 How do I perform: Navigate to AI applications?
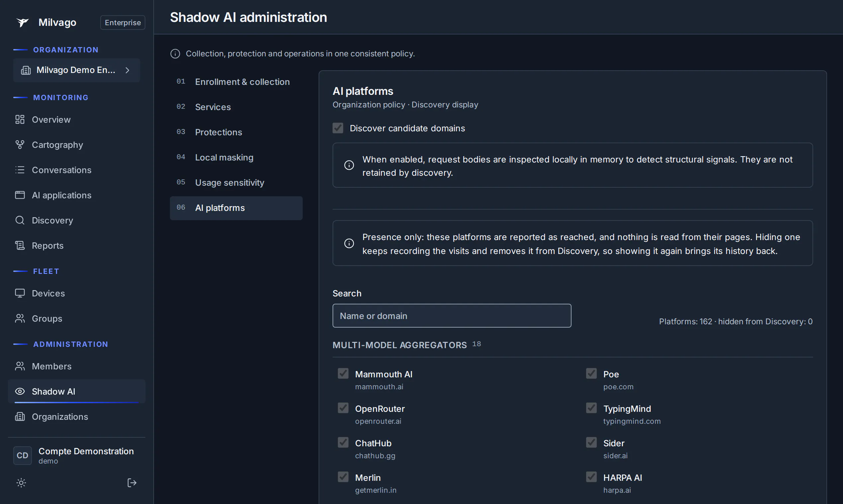(77, 195)
